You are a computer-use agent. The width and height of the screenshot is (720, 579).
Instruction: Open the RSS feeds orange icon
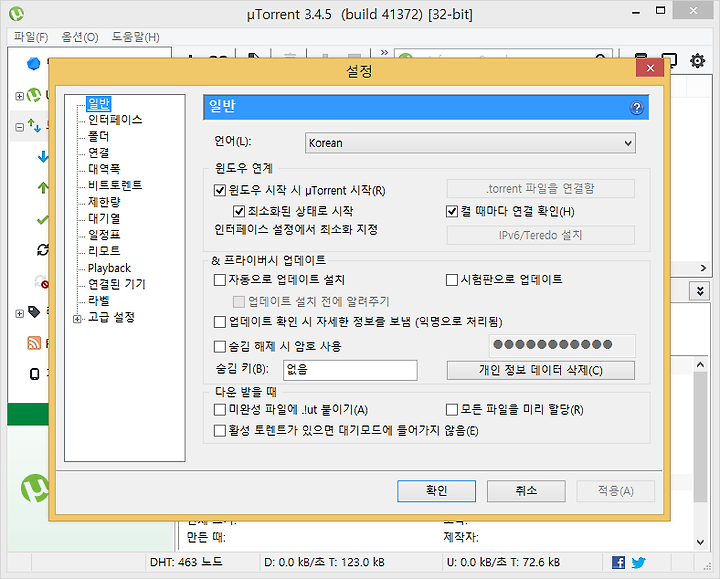[x=34, y=343]
